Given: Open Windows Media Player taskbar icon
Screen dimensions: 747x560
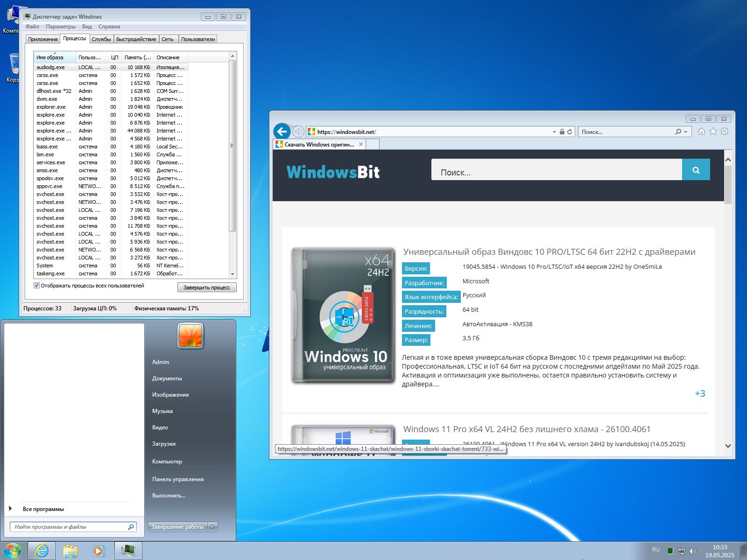Looking at the screenshot, I should click(99, 551).
